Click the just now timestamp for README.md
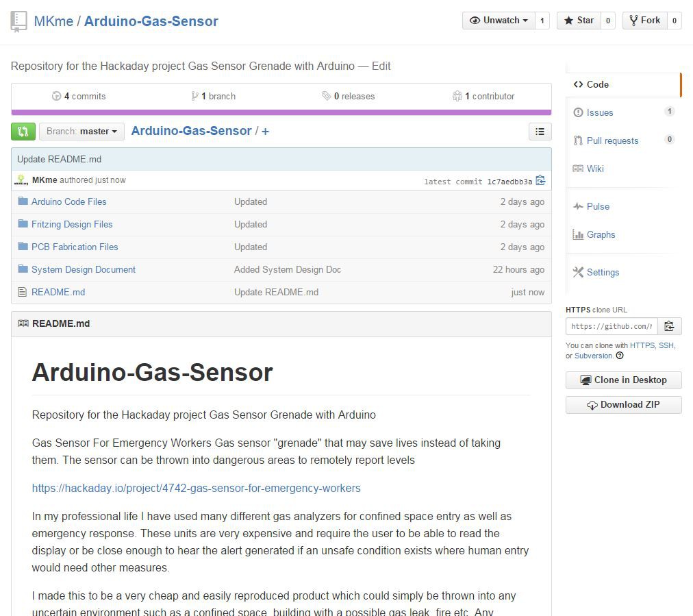693x616 pixels. coord(528,292)
